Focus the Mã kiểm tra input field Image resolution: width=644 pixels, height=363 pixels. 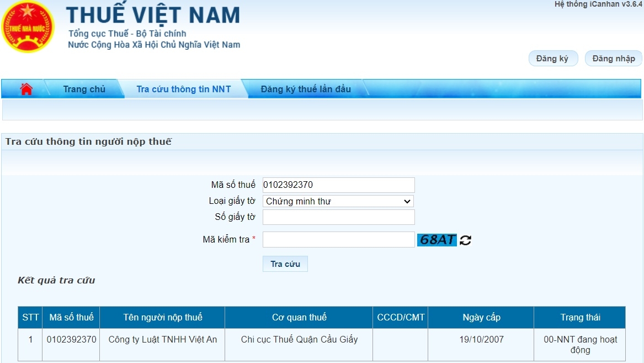point(338,240)
